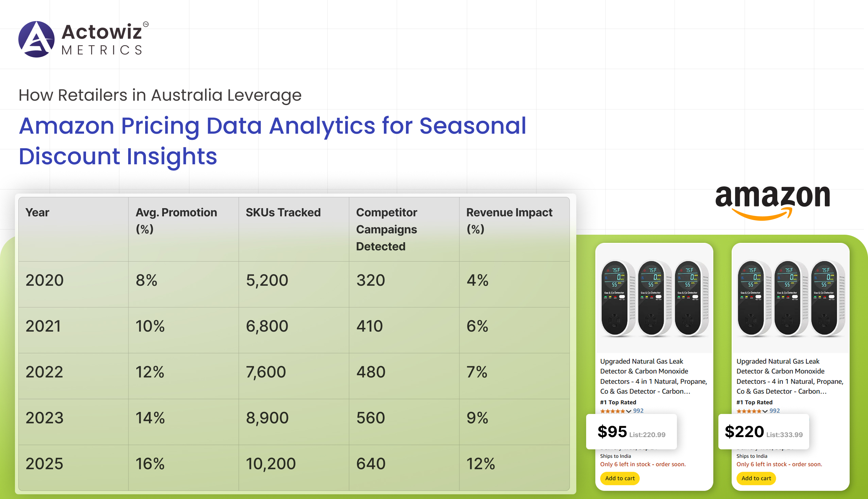Add the $220 gas detector to cart
Image resolution: width=868 pixels, height=499 pixels.
pyautogui.click(x=756, y=478)
